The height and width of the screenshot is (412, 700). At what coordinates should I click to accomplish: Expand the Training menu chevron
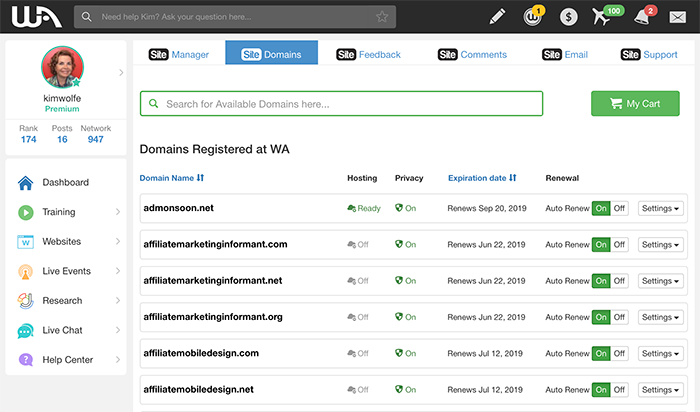click(118, 212)
